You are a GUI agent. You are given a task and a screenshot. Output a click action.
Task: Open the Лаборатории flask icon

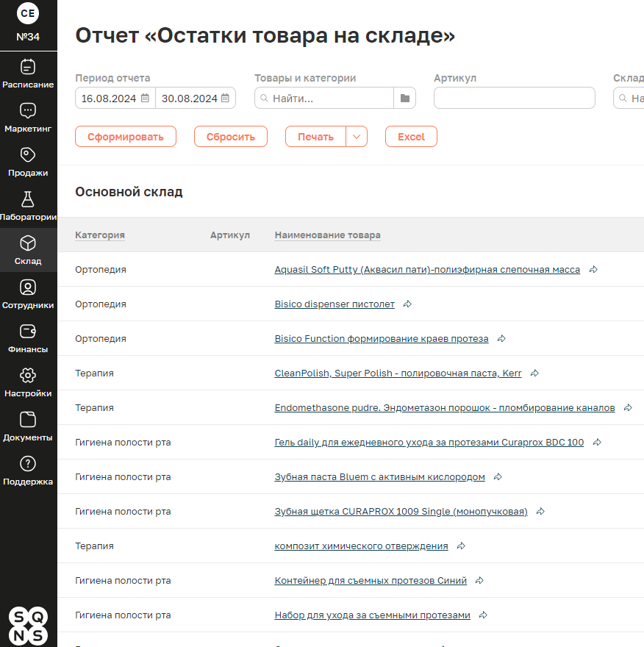tap(28, 199)
